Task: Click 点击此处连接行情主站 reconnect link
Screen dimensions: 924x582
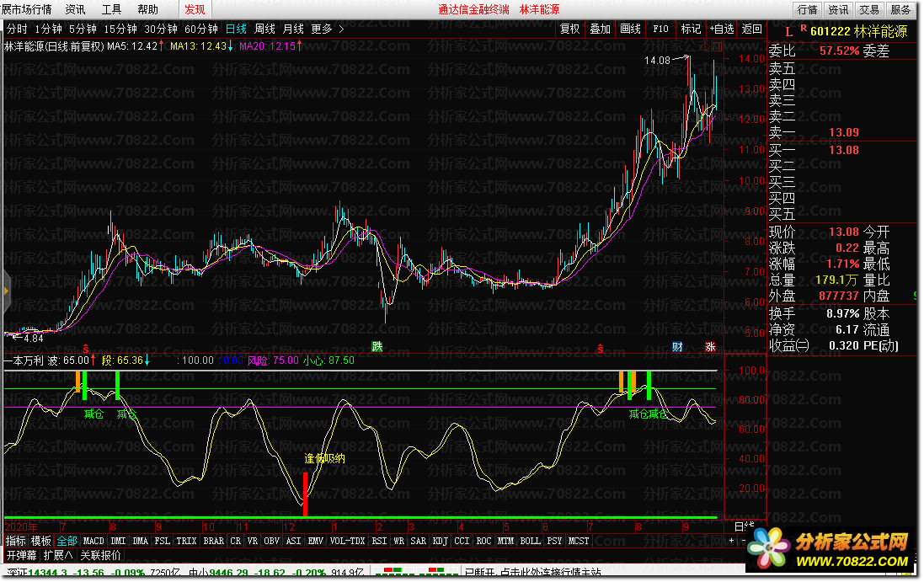Action: [550, 572]
